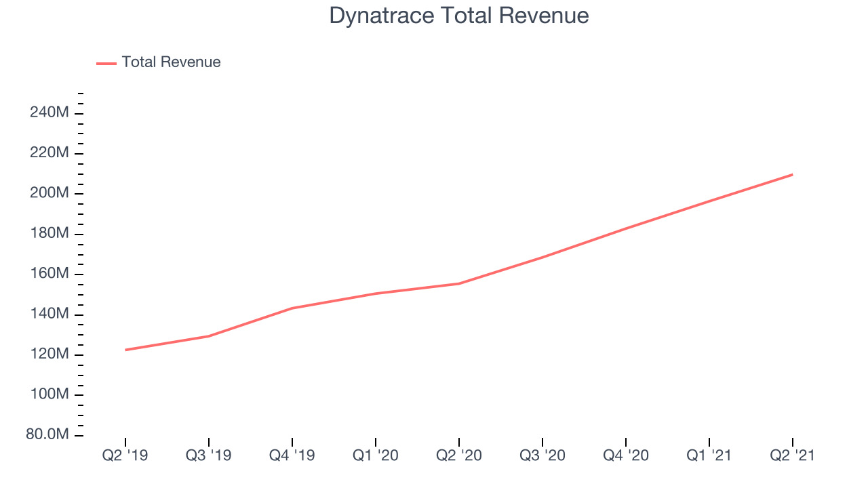Click the Q2 '20 x-axis label

pos(458,455)
